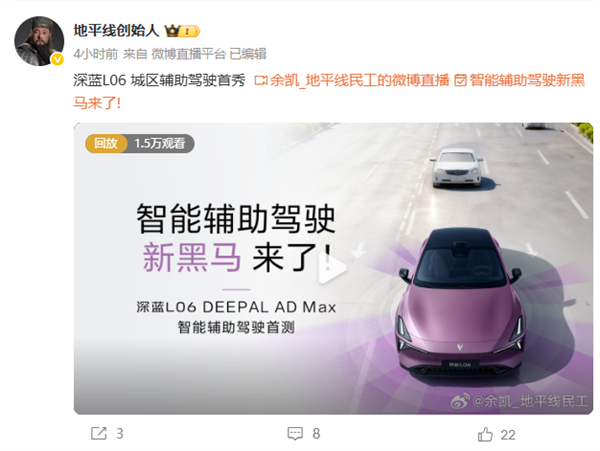
Task: Open the 智能辅助驾驶新黑马来了 topic link
Action: [x=329, y=92]
